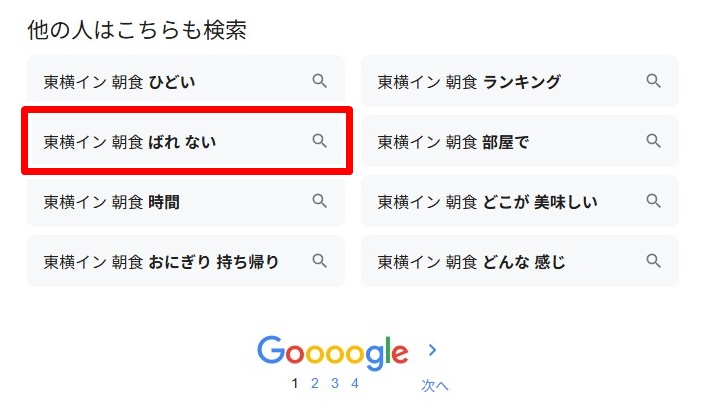
Task: Click magnifier icon beside どんな 感じ suggestion
Action: click(654, 261)
